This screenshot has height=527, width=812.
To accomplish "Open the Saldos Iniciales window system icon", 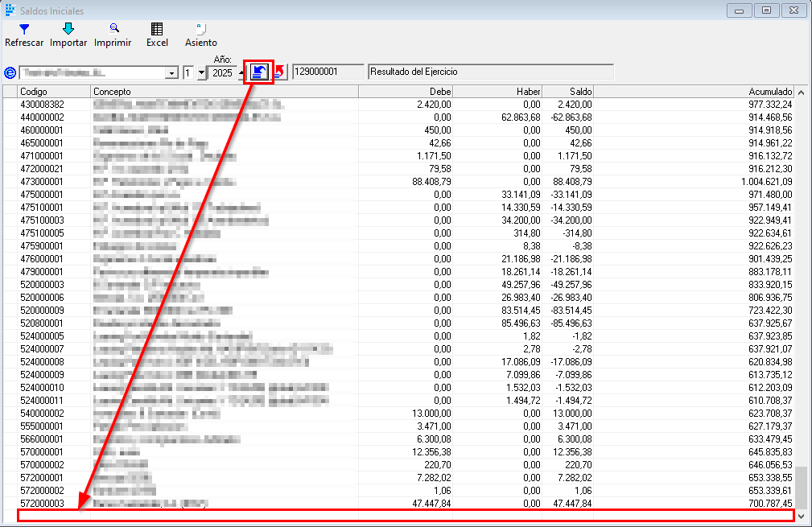I will (10, 10).
